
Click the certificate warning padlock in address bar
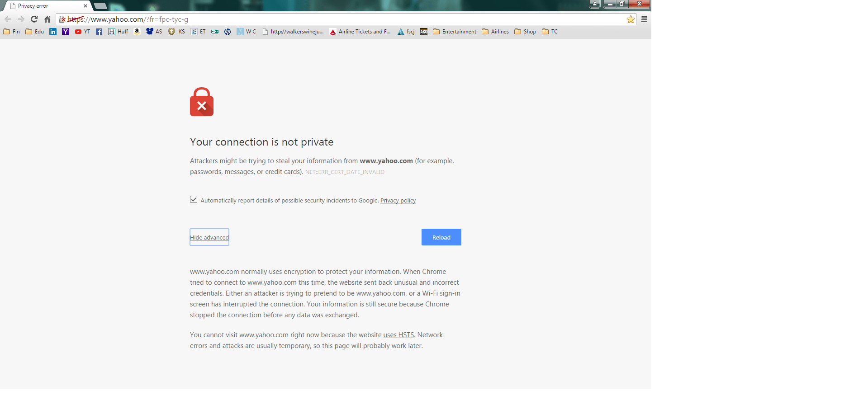point(62,19)
